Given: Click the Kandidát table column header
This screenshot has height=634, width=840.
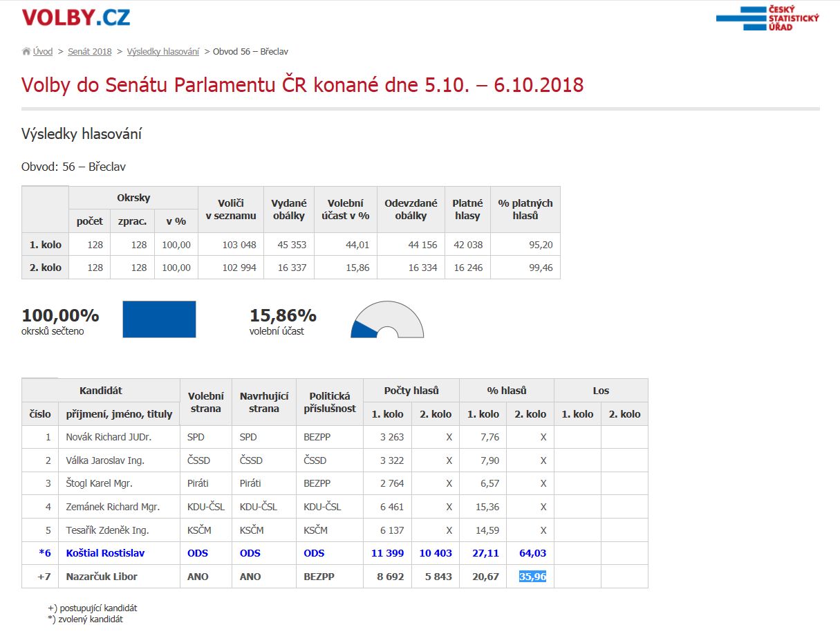Looking at the screenshot, I should [101, 391].
